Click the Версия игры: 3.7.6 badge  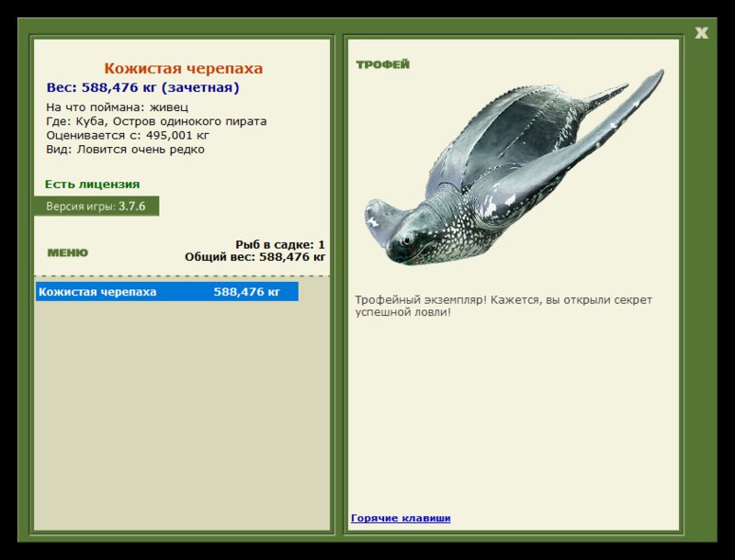tap(96, 206)
